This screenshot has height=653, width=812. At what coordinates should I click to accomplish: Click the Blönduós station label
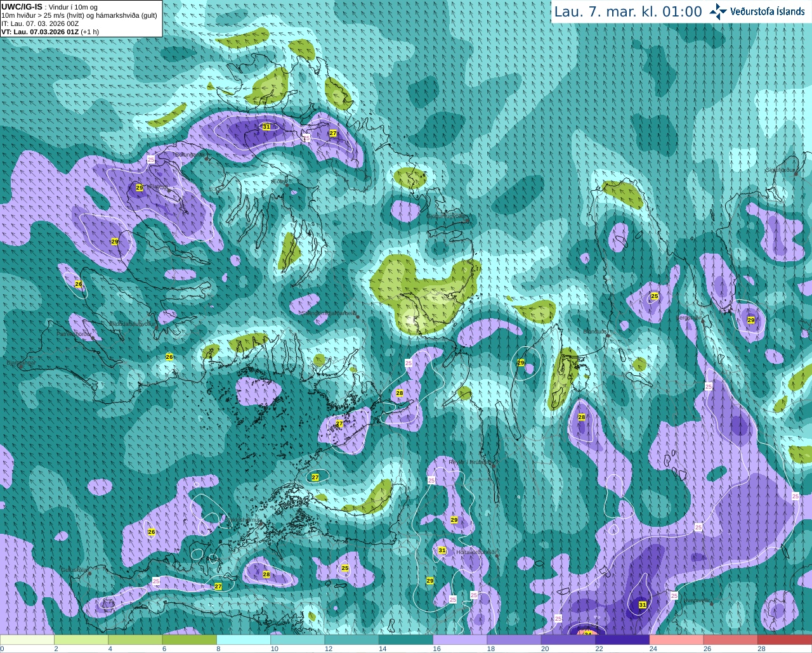tap(595, 331)
